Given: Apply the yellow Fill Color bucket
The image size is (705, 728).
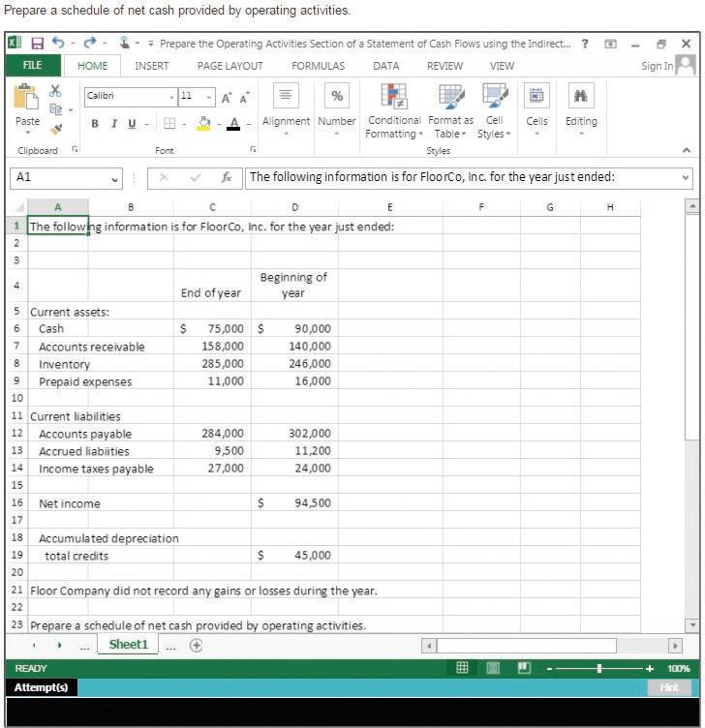Looking at the screenshot, I should 203,124.
